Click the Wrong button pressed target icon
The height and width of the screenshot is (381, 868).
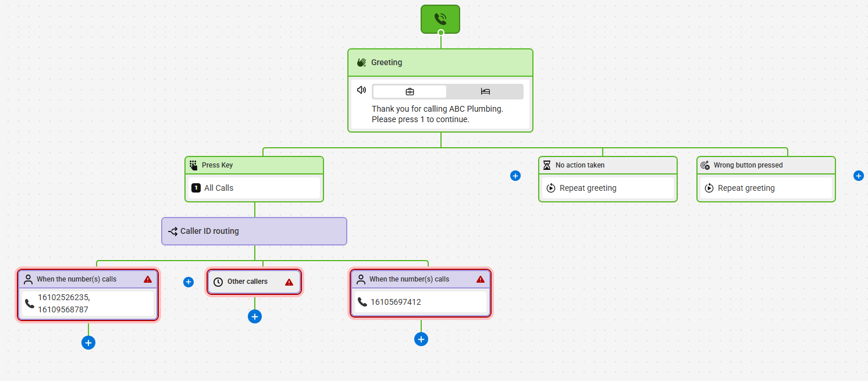click(x=705, y=165)
